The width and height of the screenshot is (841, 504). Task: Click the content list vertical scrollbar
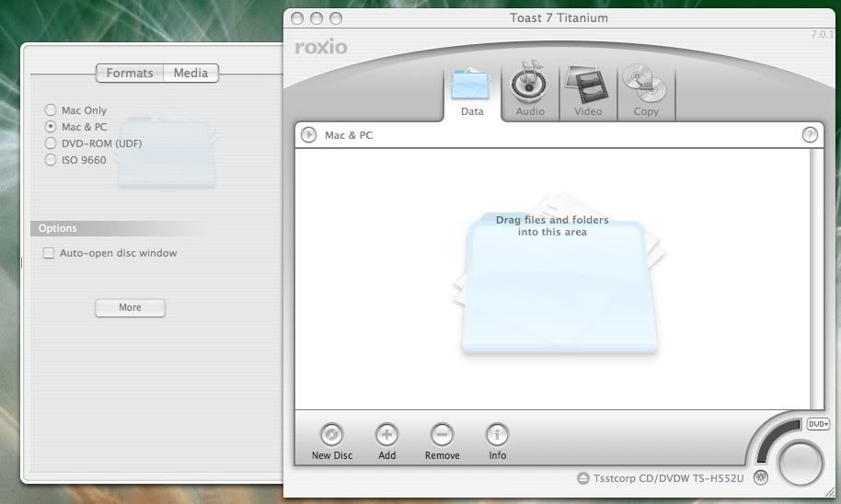pos(817,279)
